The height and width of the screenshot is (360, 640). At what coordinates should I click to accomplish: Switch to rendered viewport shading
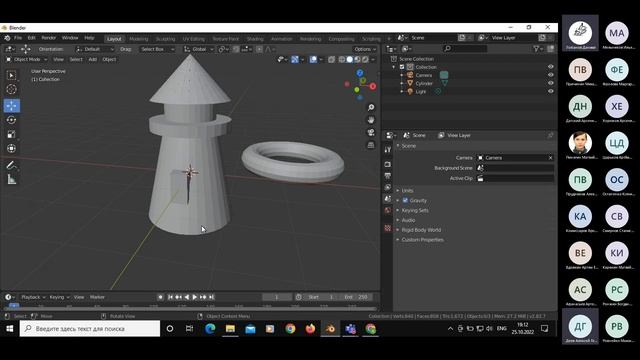[365, 60]
